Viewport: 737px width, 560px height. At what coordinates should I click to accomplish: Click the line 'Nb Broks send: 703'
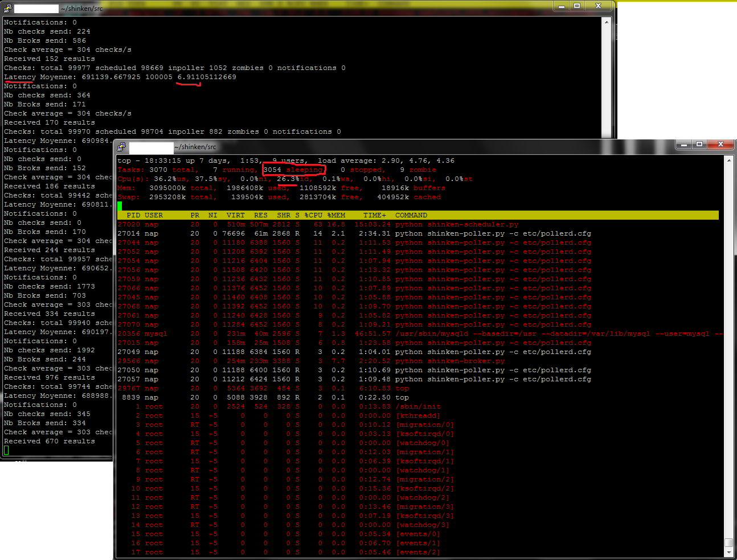(x=45, y=295)
